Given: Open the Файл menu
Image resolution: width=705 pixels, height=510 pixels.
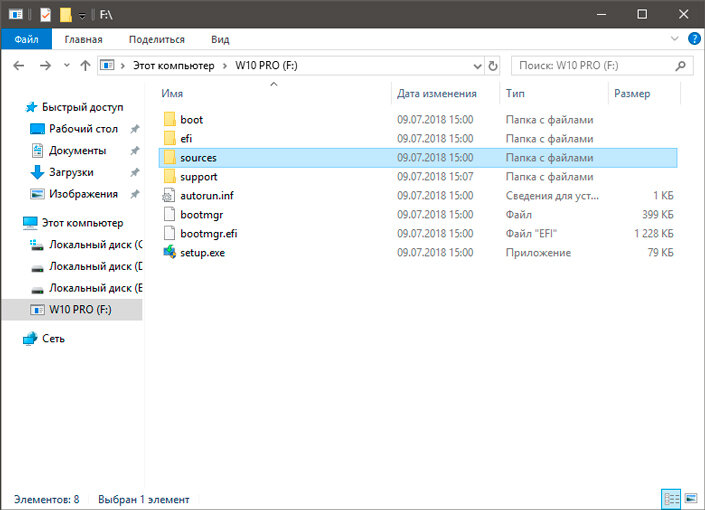Looking at the screenshot, I should click(27, 39).
